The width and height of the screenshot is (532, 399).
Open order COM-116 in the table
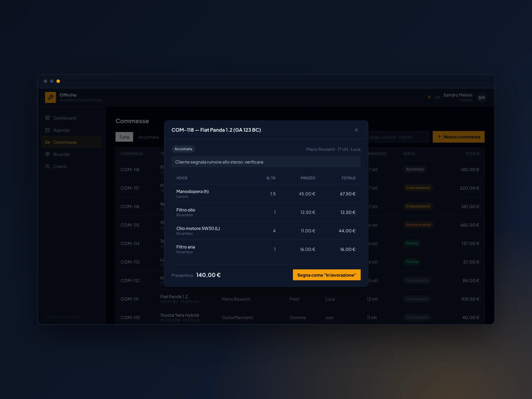point(130,206)
